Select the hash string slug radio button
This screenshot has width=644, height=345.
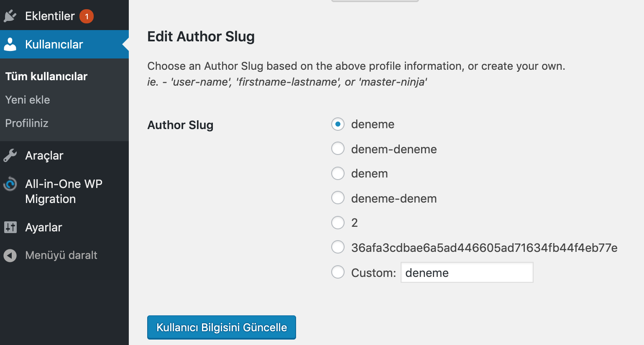tap(338, 247)
